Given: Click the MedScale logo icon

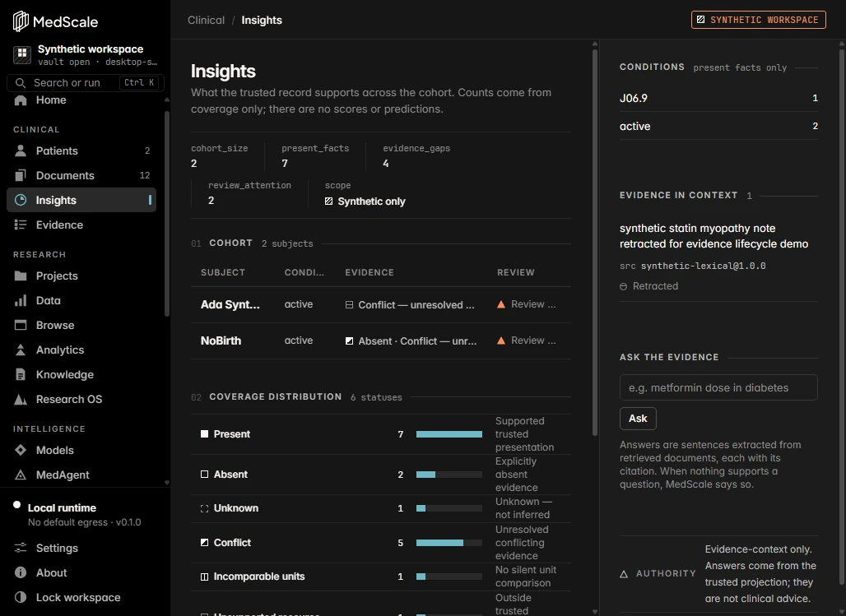Looking at the screenshot, I should (21, 21).
